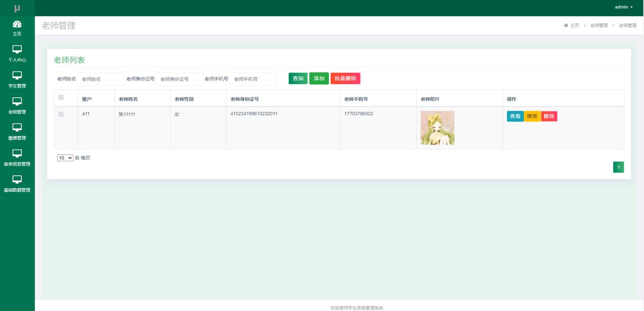Check the select-all checkbox in table header

(61, 97)
